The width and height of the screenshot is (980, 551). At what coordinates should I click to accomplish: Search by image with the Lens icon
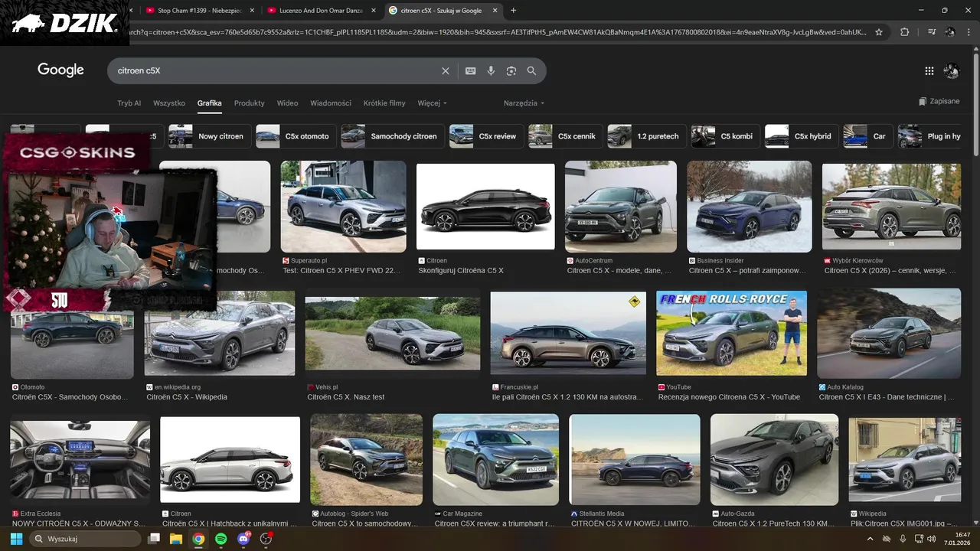[511, 71]
